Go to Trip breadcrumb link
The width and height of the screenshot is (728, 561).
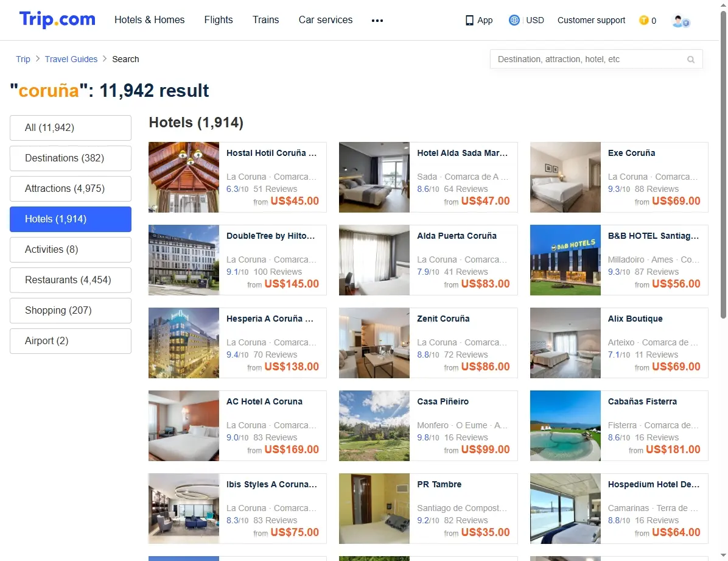coord(23,59)
